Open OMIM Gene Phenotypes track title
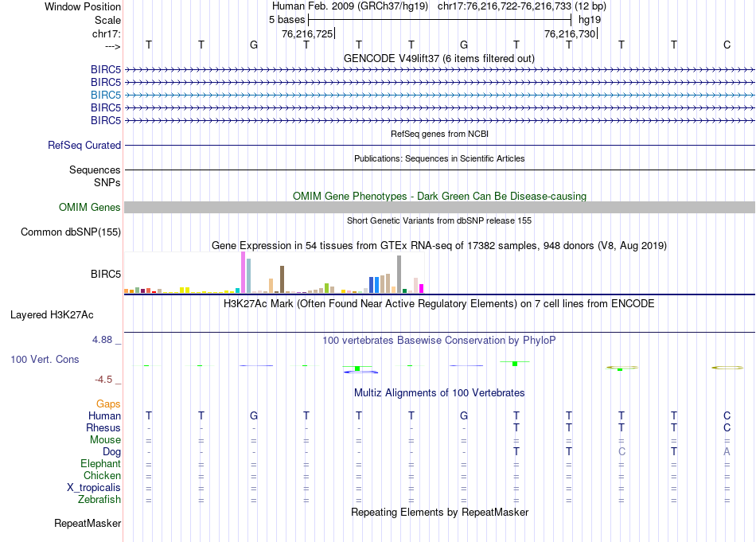 click(x=439, y=197)
